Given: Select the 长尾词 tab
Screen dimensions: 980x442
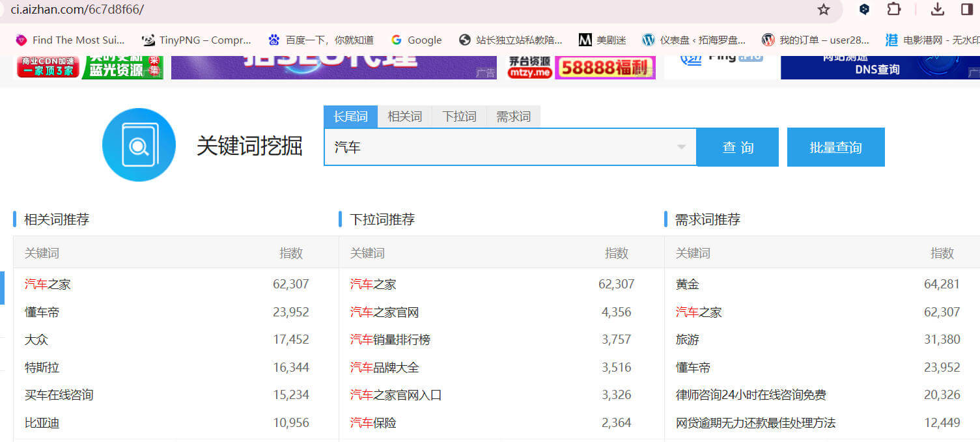Looking at the screenshot, I should [350, 117].
